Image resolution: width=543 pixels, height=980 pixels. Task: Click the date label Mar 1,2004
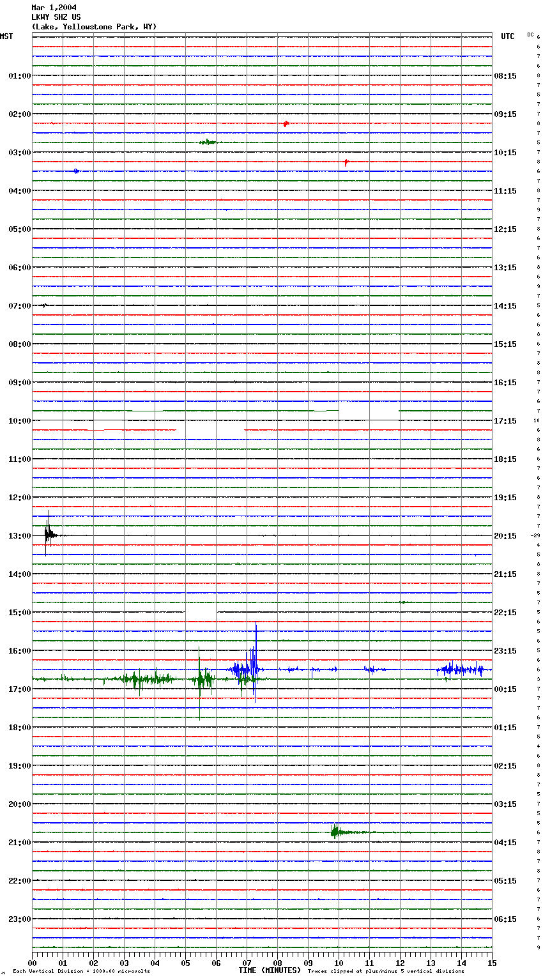click(x=54, y=8)
